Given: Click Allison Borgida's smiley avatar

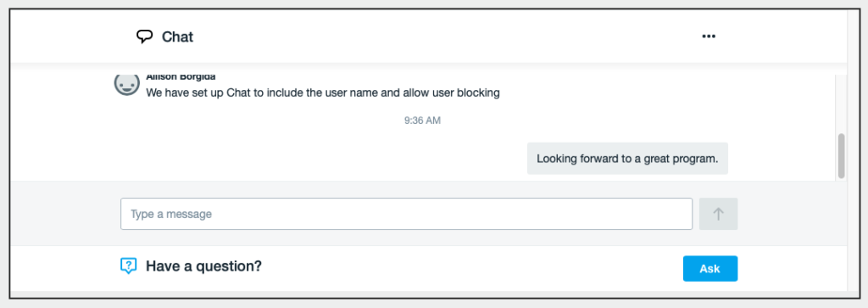Looking at the screenshot, I should click(x=127, y=84).
